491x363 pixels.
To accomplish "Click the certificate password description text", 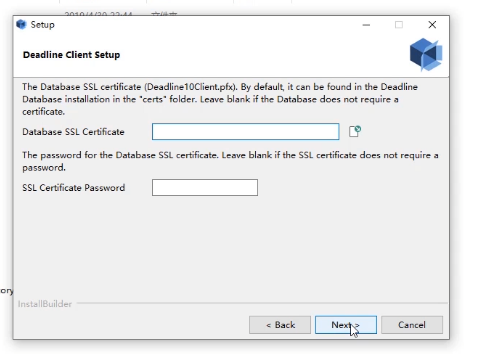I will tap(230, 161).
